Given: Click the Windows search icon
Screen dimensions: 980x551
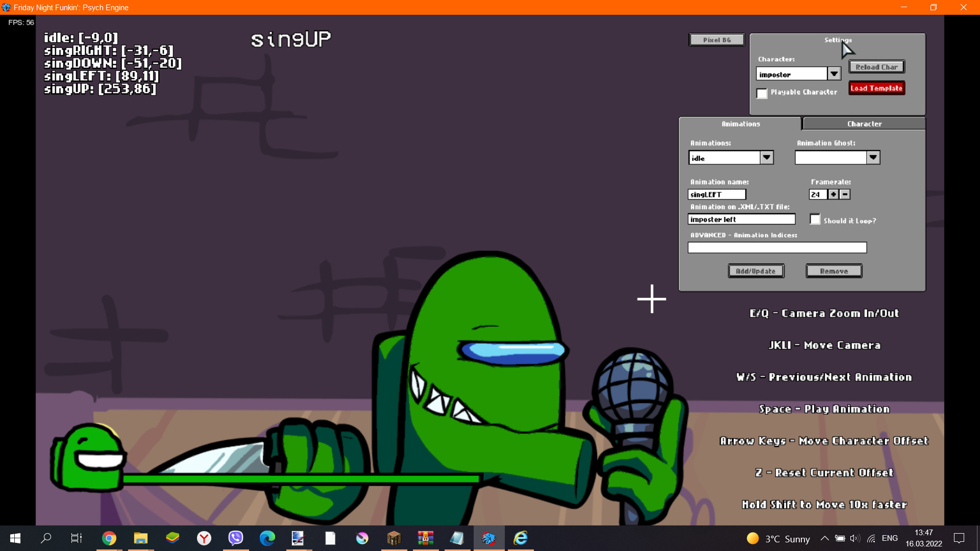Looking at the screenshot, I should coord(45,538).
